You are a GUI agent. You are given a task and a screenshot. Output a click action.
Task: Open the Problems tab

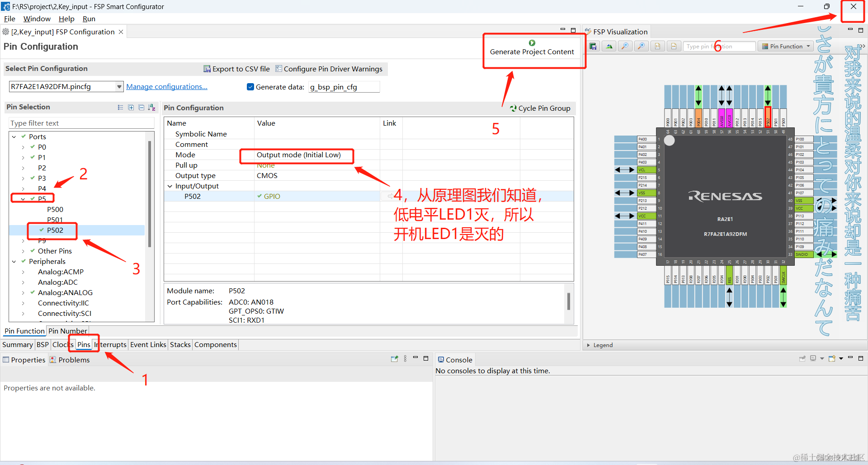coord(70,360)
